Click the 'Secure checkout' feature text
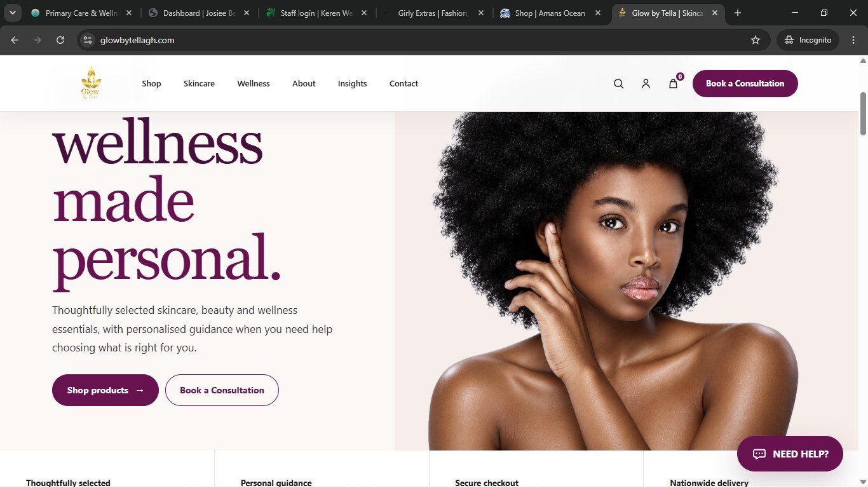The height and width of the screenshot is (488, 868). [x=487, y=483]
